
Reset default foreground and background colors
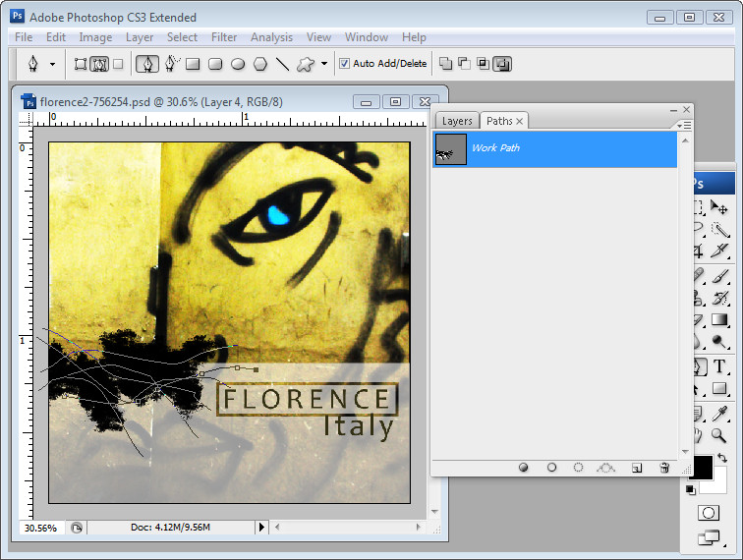coord(691,490)
